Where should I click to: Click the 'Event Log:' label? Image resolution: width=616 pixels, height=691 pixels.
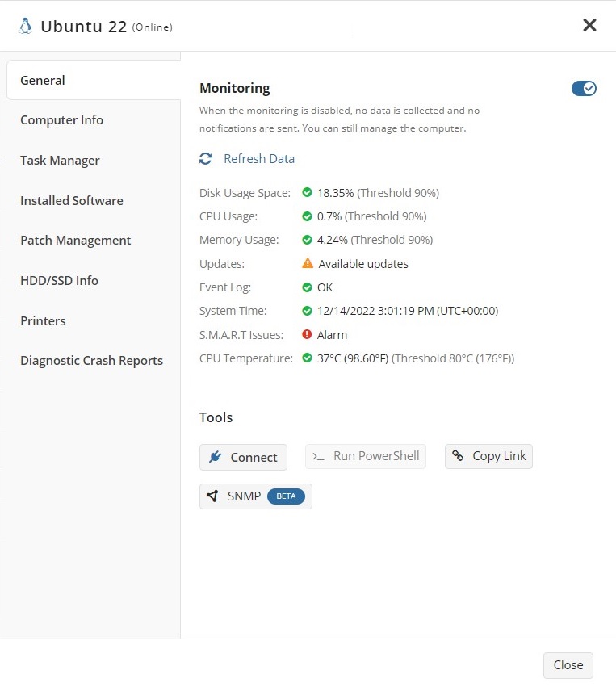225,287
